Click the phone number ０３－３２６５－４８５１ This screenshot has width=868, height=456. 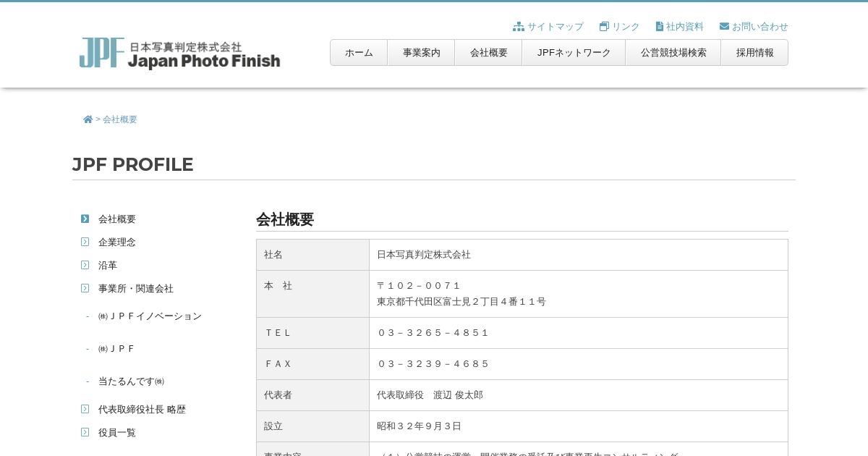(x=433, y=333)
